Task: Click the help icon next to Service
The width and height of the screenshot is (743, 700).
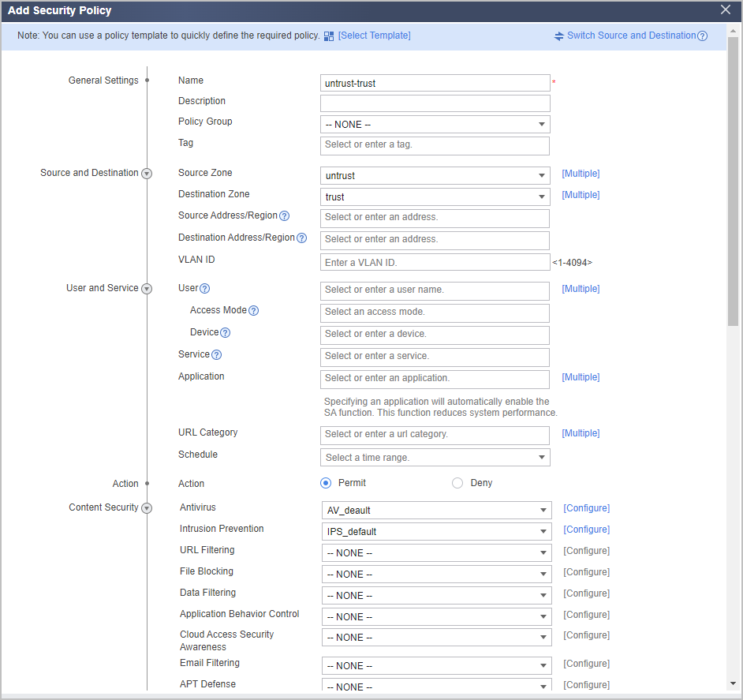Action: pyautogui.click(x=217, y=355)
